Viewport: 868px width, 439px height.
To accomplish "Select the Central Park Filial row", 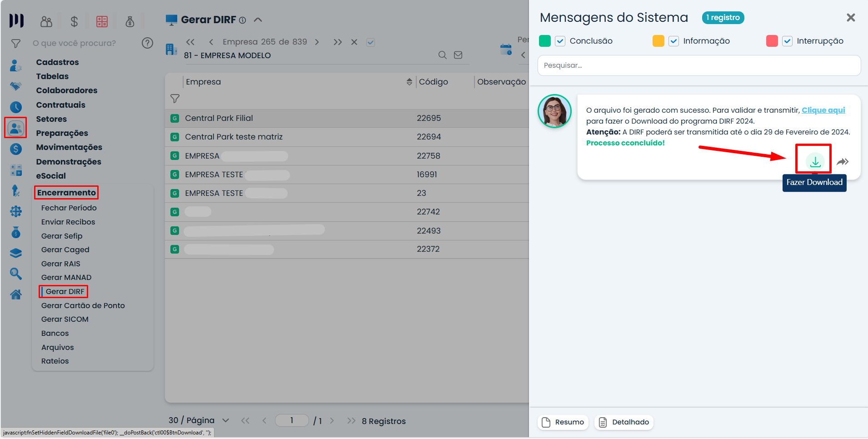I will pos(347,118).
